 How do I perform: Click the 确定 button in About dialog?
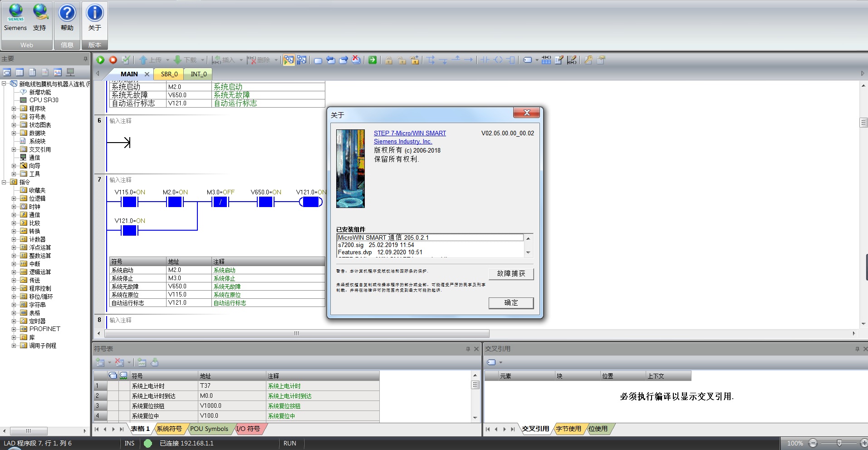click(x=511, y=303)
